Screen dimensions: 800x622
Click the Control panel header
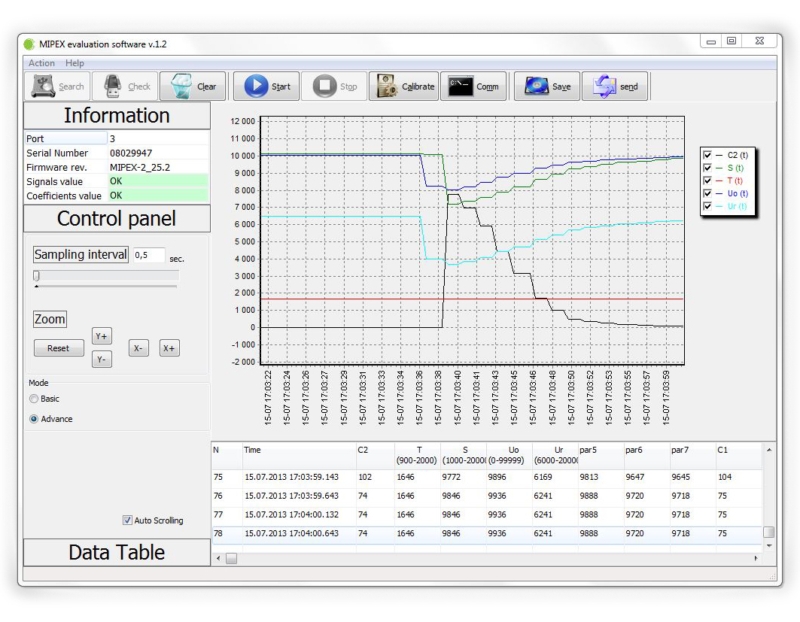tap(117, 218)
